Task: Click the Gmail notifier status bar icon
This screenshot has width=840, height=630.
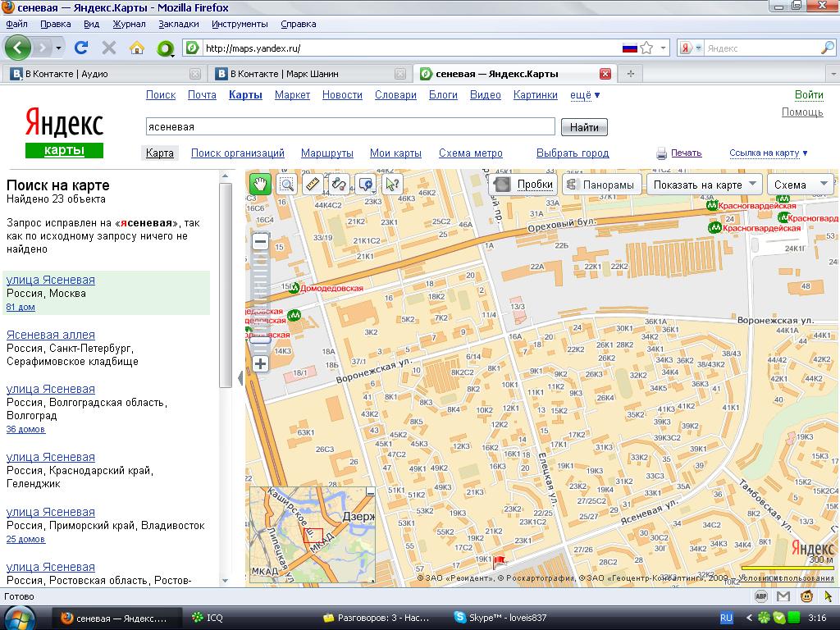Action: [783, 596]
